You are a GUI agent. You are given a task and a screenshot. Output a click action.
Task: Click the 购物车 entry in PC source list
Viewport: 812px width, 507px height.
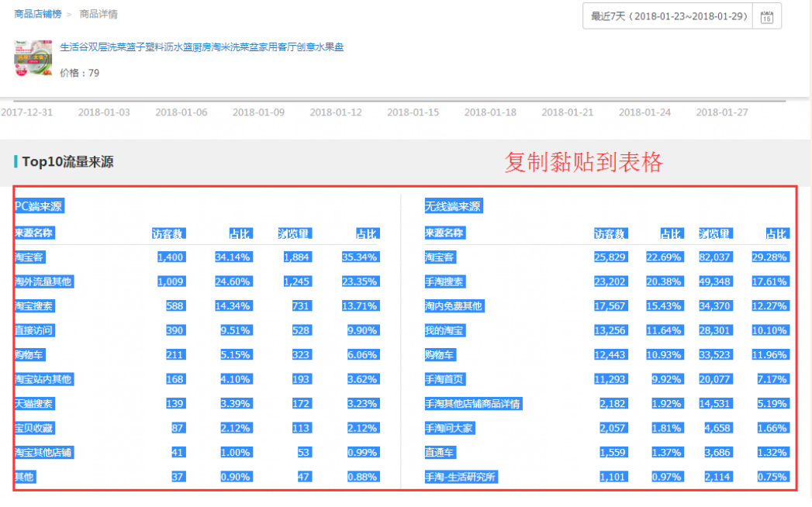(30, 354)
